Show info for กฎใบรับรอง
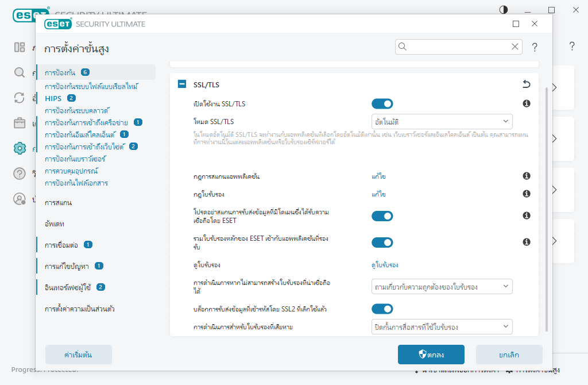The width and height of the screenshot is (588, 385). 527,194
